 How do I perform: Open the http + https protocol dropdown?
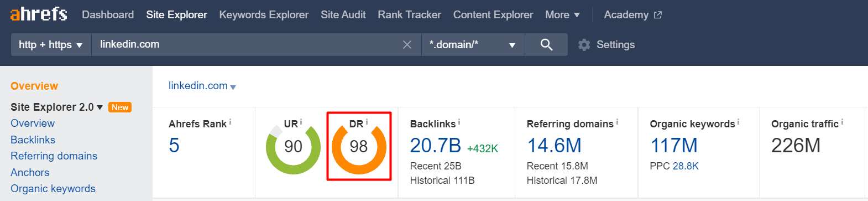tap(50, 44)
